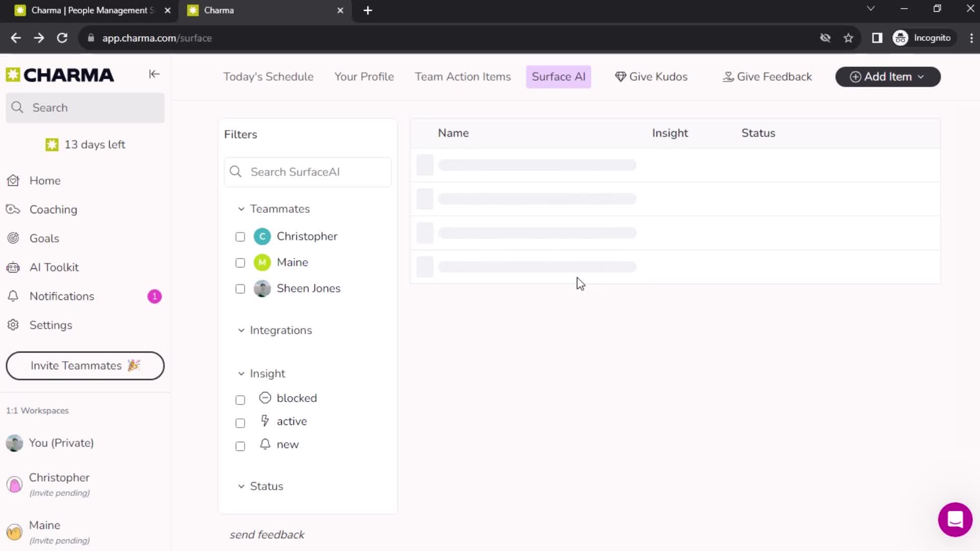Open Team Action Items tab
The image size is (980, 551).
pos(462,76)
